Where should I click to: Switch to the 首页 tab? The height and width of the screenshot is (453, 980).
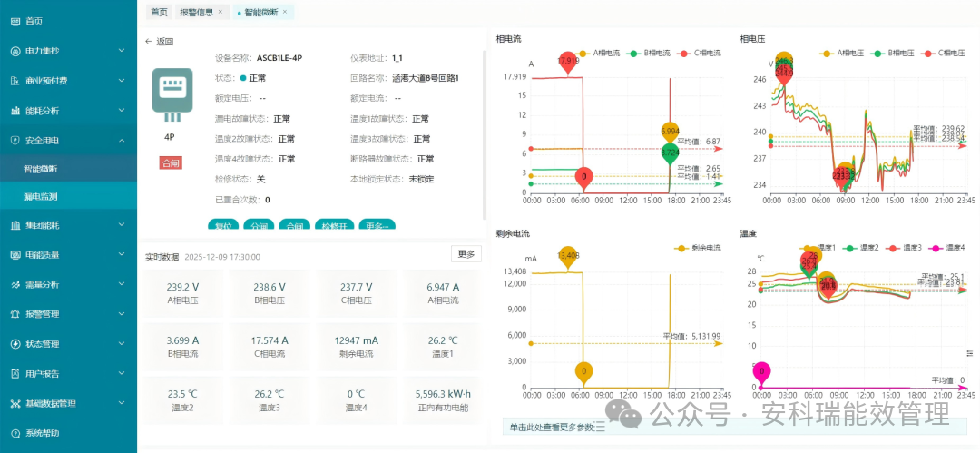tap(159, 12)
